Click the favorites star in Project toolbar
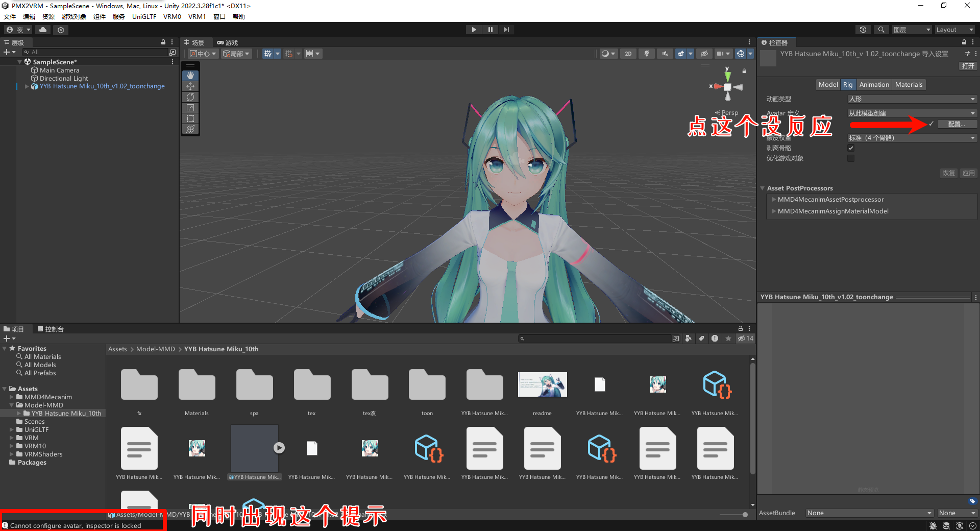Viewport: 980px width, 531px height. pyautogui.click(x=728, y=339)
